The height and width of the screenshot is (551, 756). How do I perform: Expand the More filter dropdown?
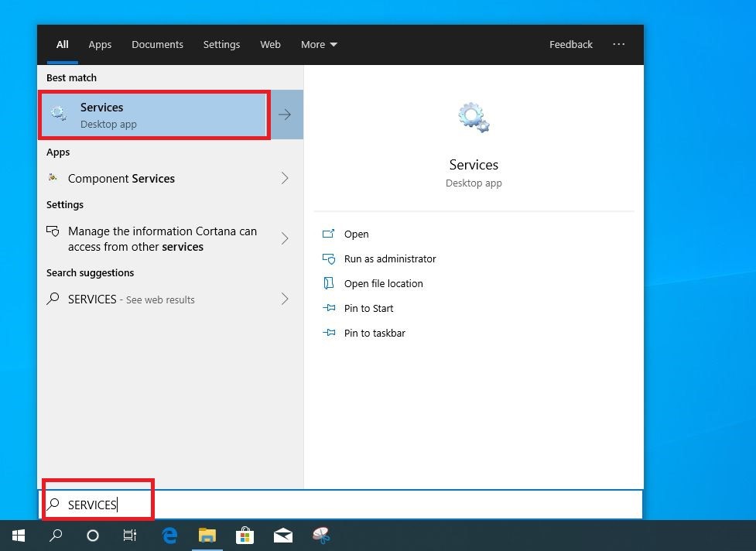pyautogui.click(x=319, y=44)
